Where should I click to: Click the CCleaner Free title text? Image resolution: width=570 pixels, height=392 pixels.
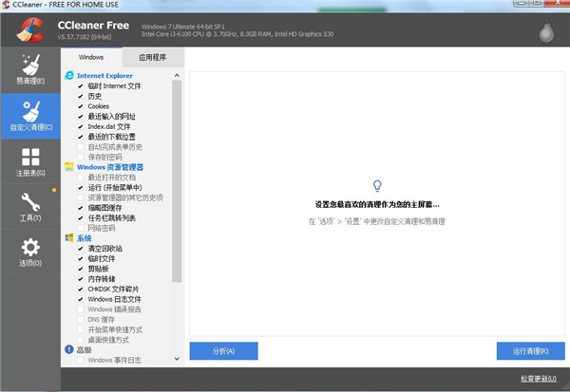93,25
